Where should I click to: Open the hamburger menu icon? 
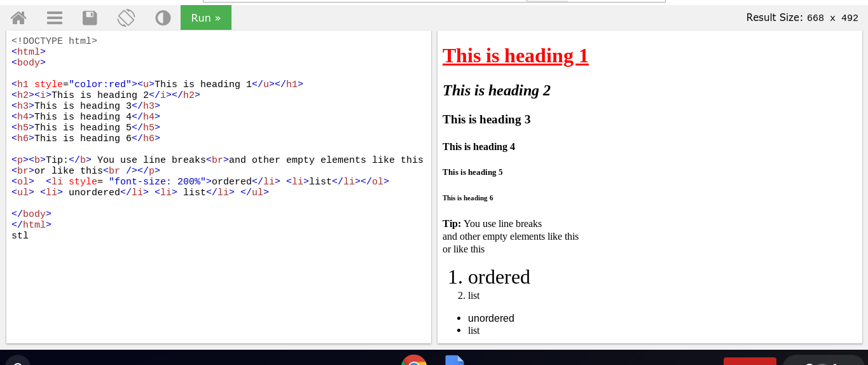pyautogui.click(x=55, y=18)
